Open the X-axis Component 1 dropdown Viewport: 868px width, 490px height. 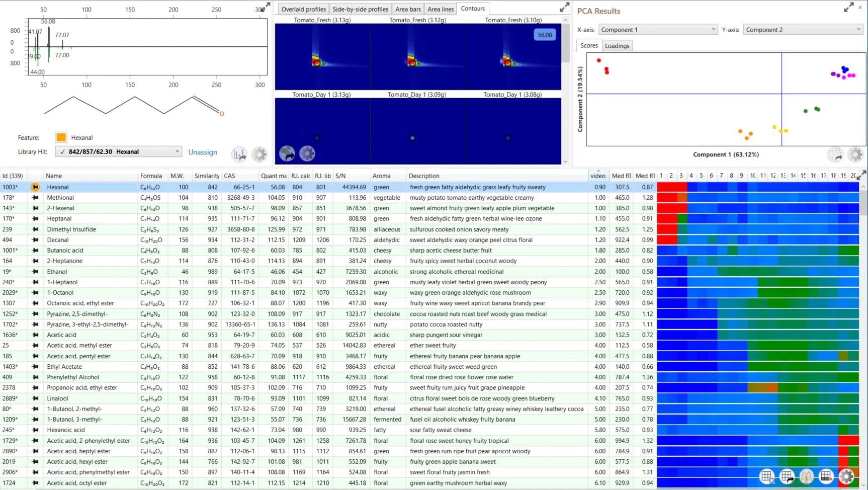(x=658, y=30)
